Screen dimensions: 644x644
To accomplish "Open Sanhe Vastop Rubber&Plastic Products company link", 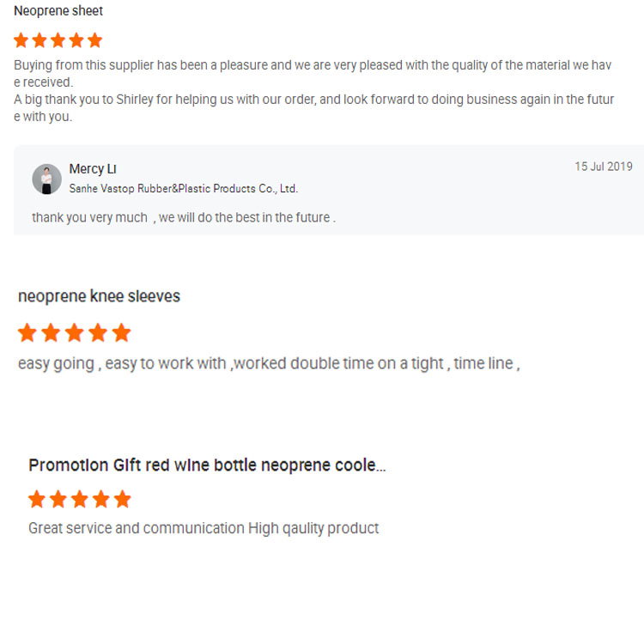I will (183, 188).
